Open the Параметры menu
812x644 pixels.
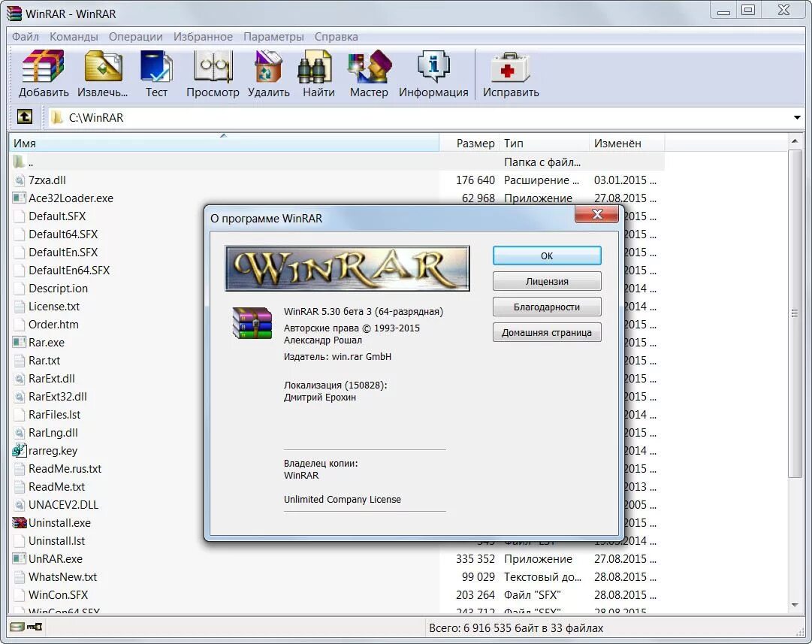(273, 37)
